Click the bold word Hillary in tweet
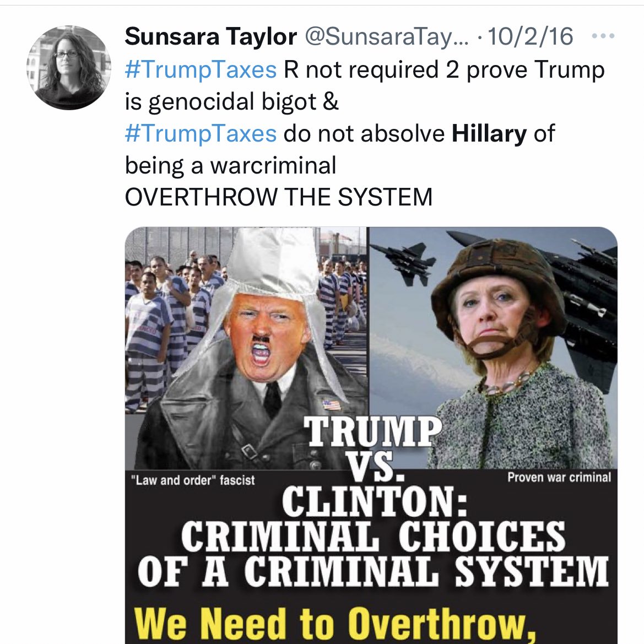This screenshot has width=644, height=644. [489, 133]
